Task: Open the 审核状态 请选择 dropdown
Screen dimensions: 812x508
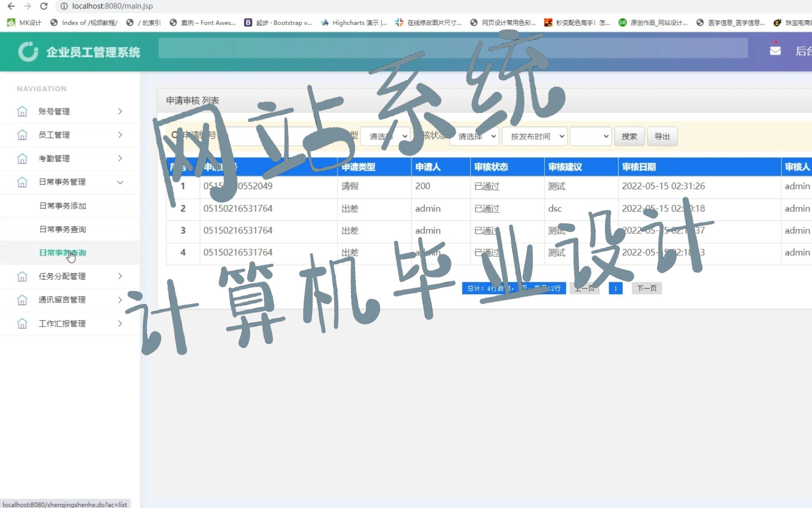Action: (x=474, y=136)
